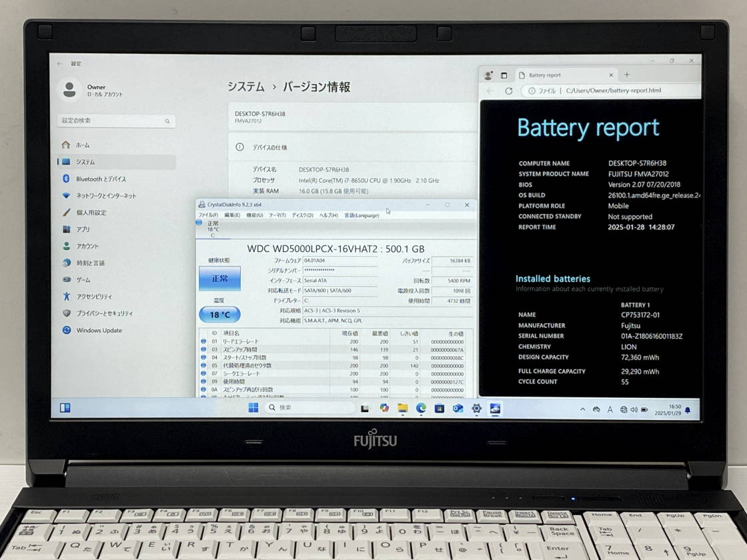Launch the Copilot app from the taskbar
This screenshot has width=747, height=560.
click(384, 407)
